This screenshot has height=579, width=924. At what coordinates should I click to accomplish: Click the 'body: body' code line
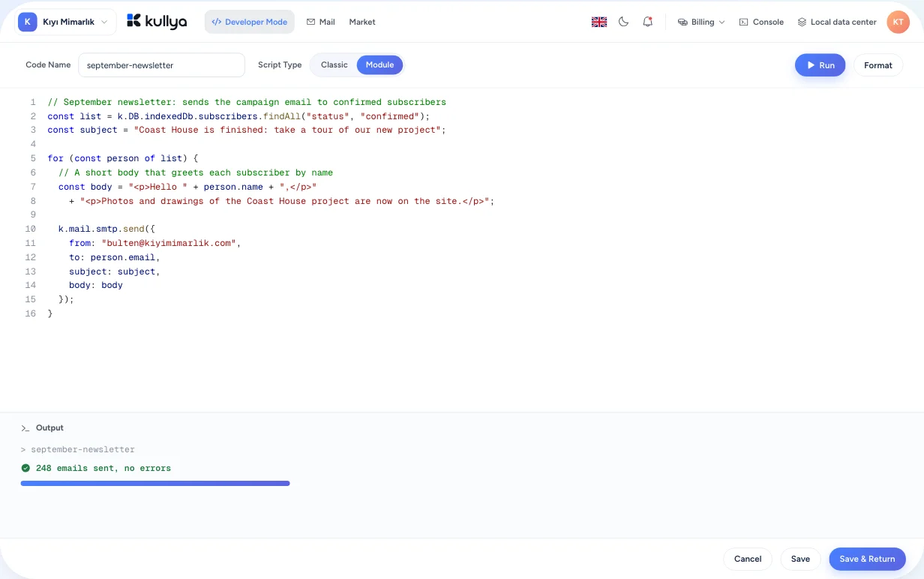96,285
